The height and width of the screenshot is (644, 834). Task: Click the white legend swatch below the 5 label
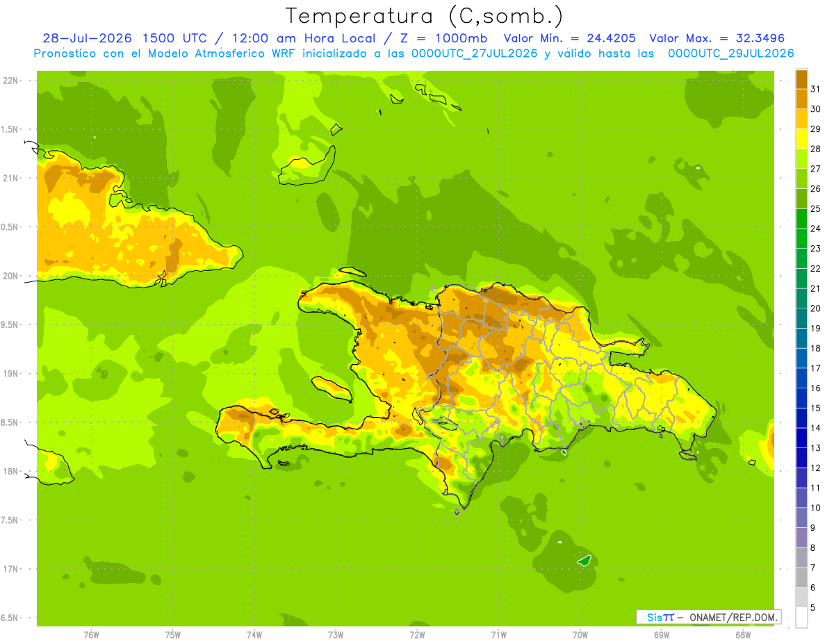tap(802, 618)
